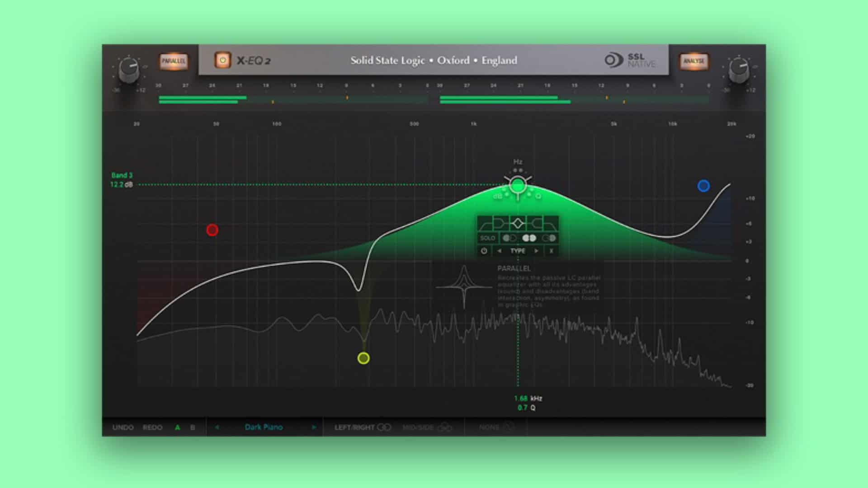Delete the band with X button
The width and height of the screenshot is (868, 488).
(551, 251)
